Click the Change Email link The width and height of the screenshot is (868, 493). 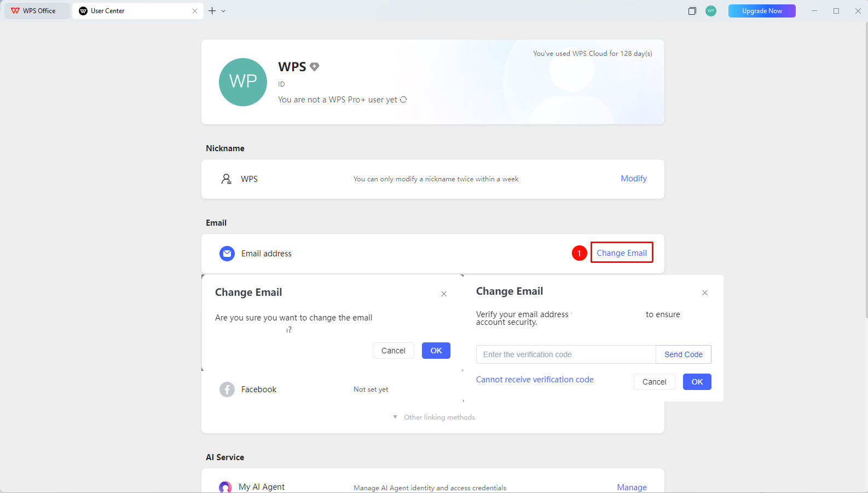click(x=622, y=253)
